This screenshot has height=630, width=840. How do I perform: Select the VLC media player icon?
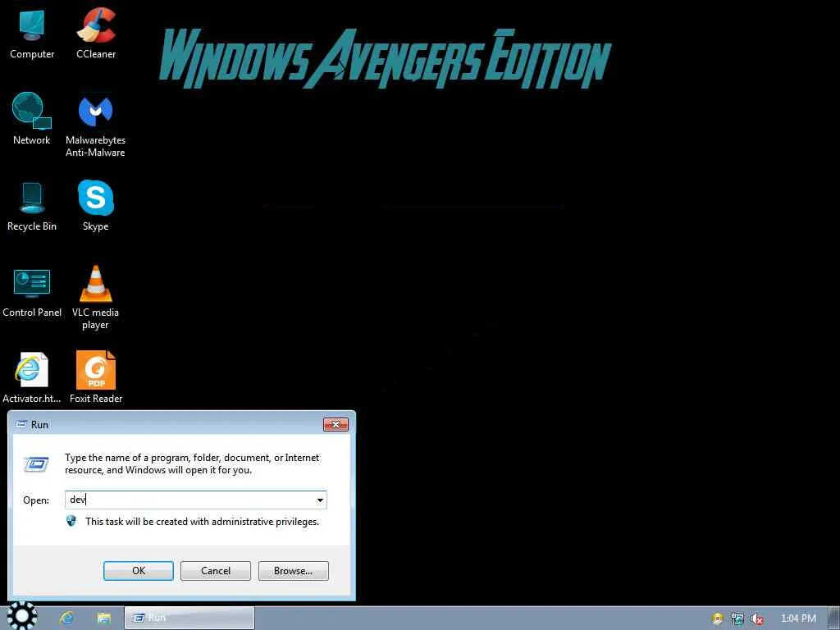click(x=96, y=298)
